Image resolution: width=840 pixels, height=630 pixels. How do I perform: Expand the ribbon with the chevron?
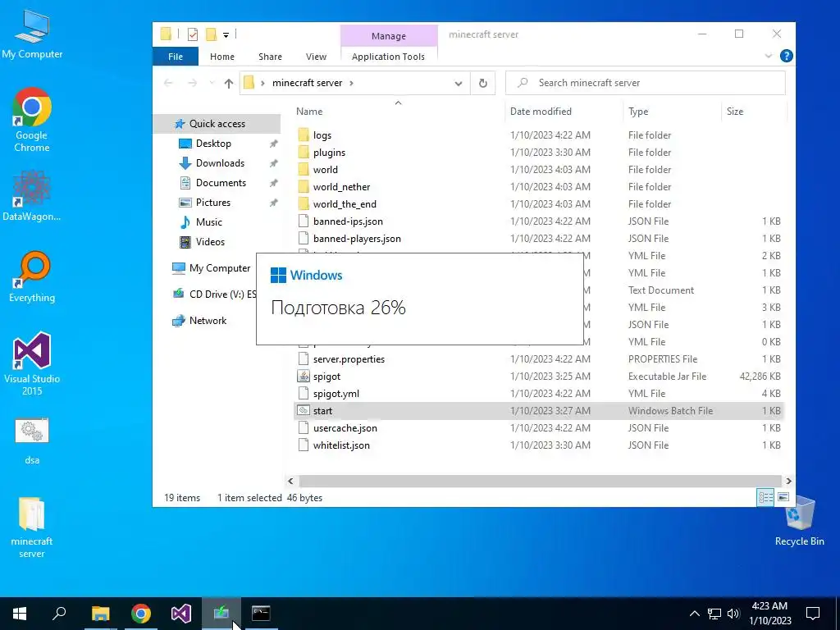pyautogui.click(x=768, y=56)
